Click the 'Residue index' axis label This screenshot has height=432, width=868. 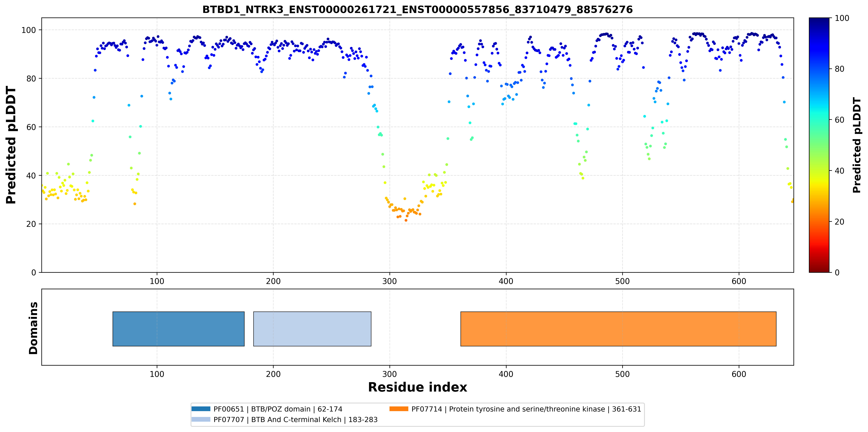(x=418, y=387)
